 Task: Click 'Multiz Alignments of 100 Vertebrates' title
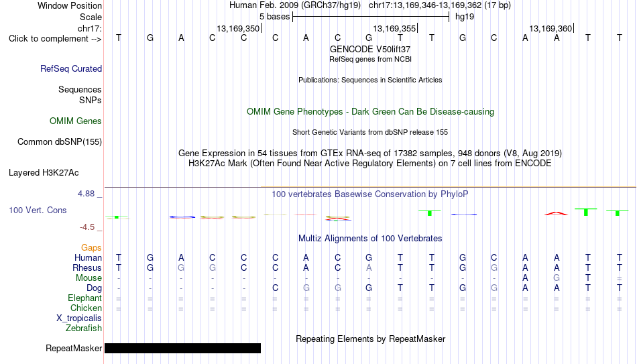point(370,239)
